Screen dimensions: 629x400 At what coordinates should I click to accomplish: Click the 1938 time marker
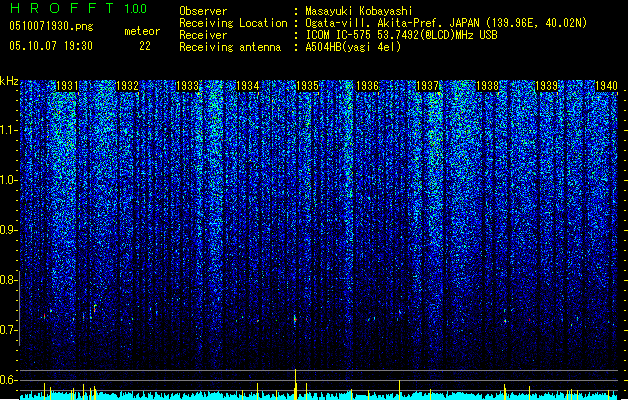tap(487, 86)
